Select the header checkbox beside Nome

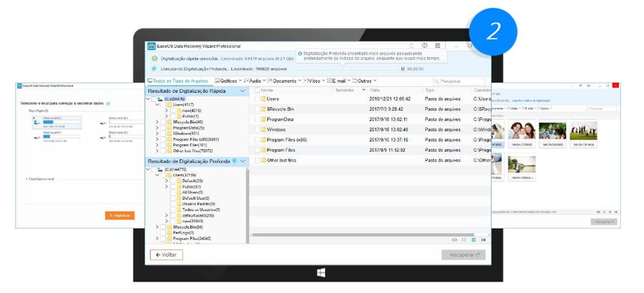[257, 90]
